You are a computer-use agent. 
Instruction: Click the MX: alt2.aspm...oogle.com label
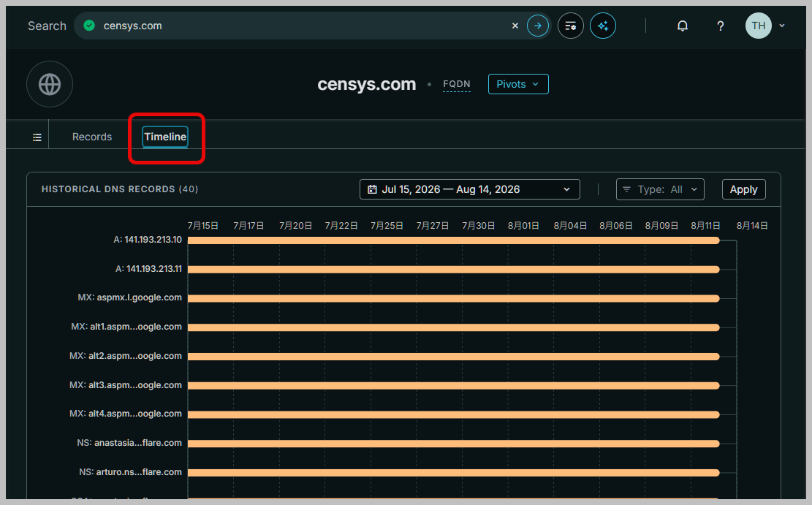(125, 356)
